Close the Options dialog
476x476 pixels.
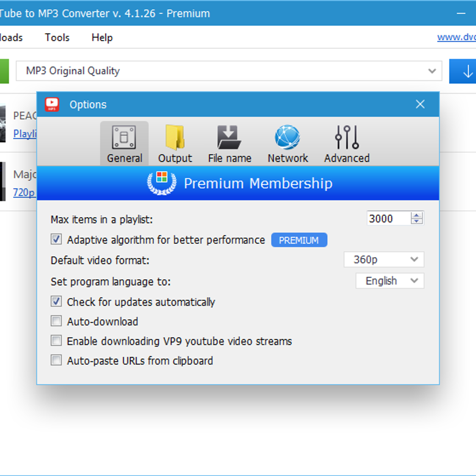pyautogui.click(x=420, y=104)
